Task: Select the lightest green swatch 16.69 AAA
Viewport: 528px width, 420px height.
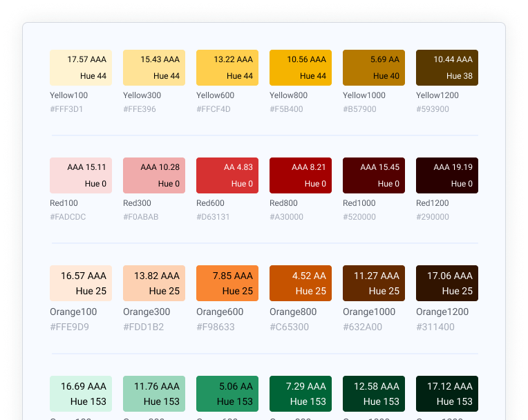Action: coord(81,394)
